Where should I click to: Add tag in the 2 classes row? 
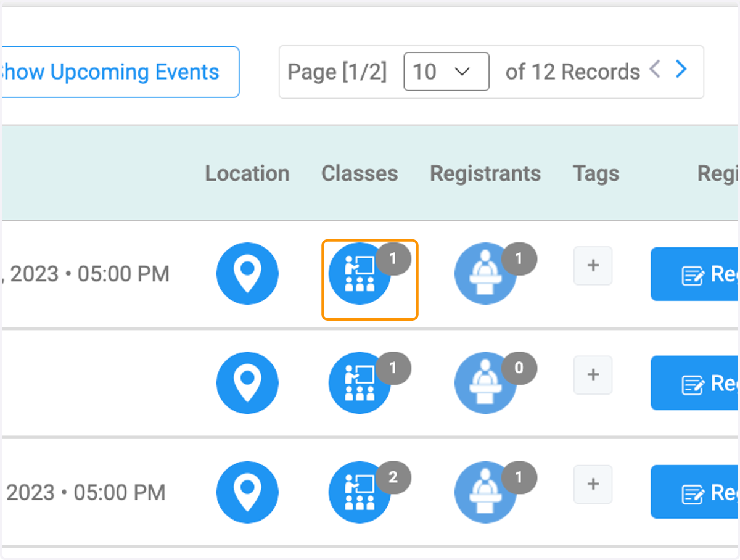click(593, 484)
